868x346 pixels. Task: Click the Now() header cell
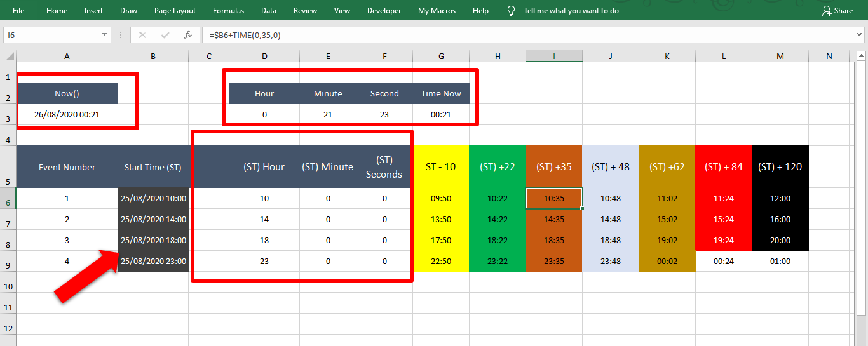pyautogui.click(x=67, y=93)
